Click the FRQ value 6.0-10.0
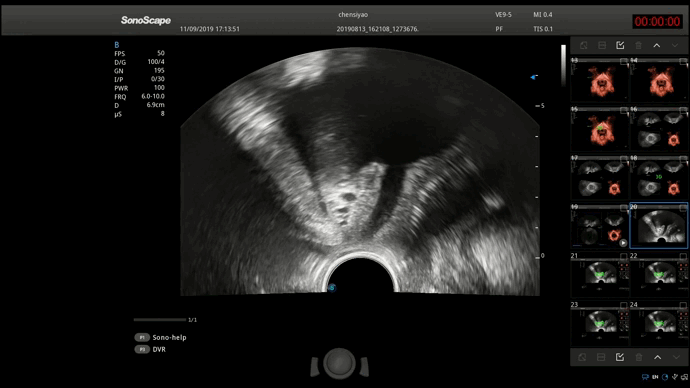 click(153, 96)
